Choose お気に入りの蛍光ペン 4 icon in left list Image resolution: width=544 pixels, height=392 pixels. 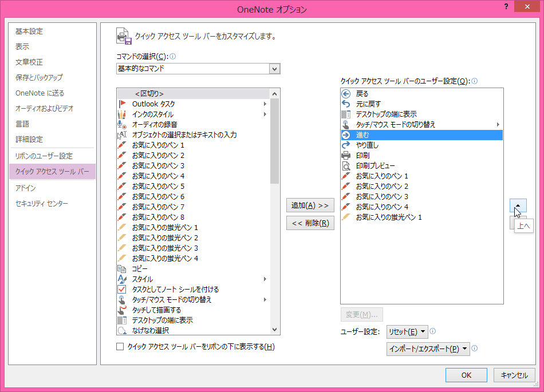click(122, 258)
